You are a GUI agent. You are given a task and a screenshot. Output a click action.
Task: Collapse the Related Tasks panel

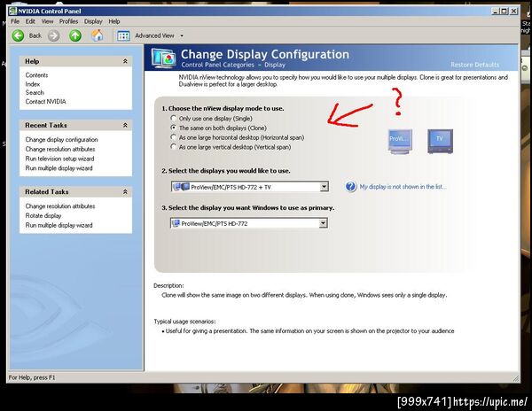coord(125,192)
